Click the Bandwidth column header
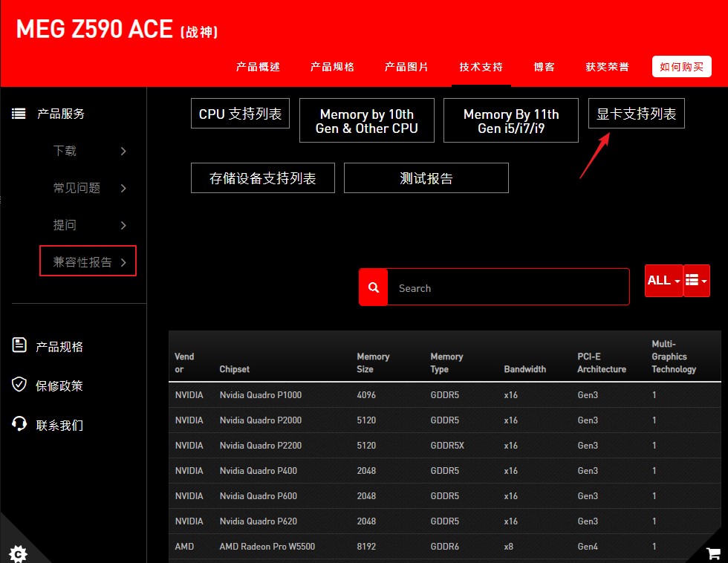The image size is (728, 563). tap(524, 369)
